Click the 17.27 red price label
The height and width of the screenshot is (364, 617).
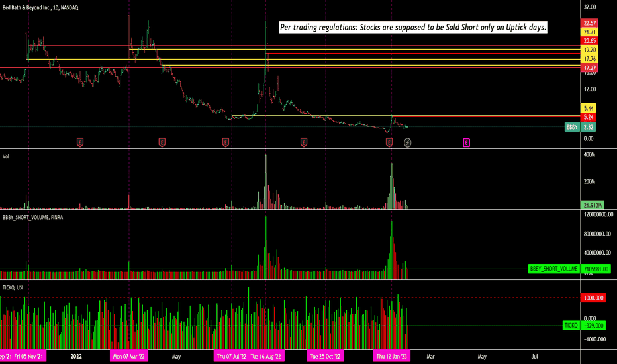coord(589,68)
